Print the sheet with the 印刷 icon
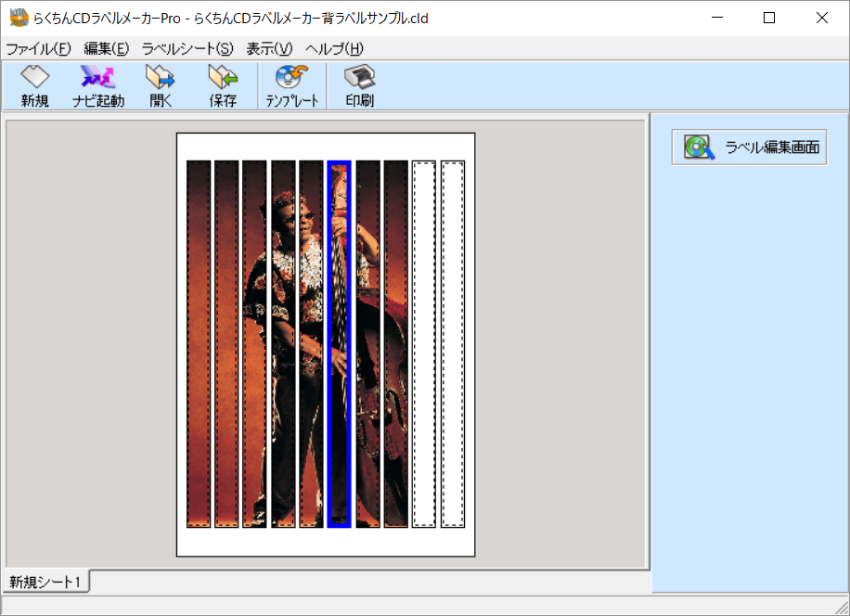850x616 pixels. tap(359, 86)
